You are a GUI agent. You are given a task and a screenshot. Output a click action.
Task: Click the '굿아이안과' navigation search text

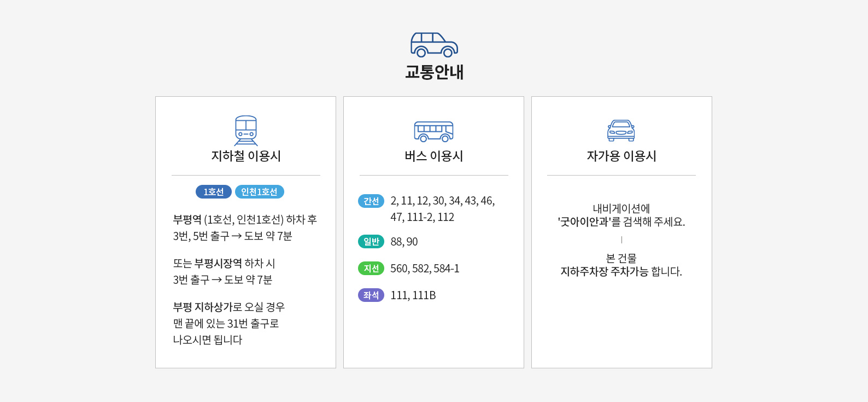(x=584, y=222)
